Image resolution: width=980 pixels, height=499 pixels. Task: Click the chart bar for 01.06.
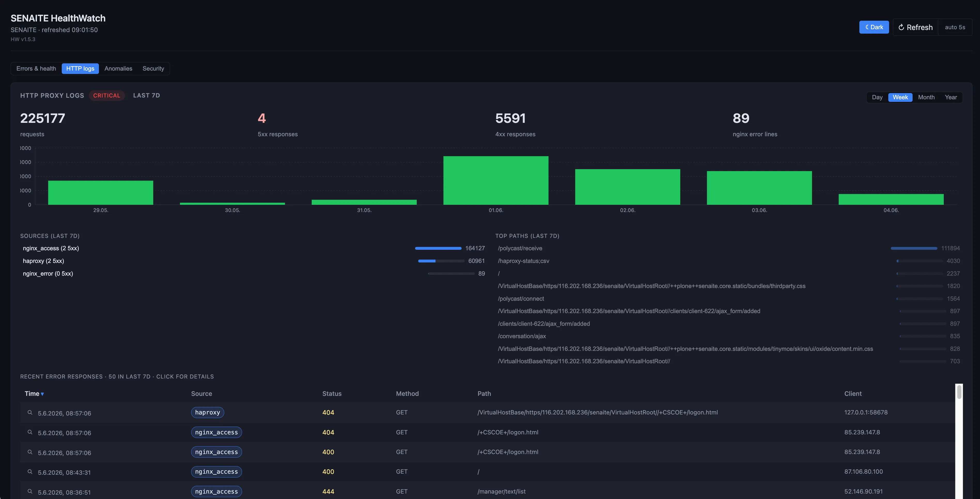[496, 180]
